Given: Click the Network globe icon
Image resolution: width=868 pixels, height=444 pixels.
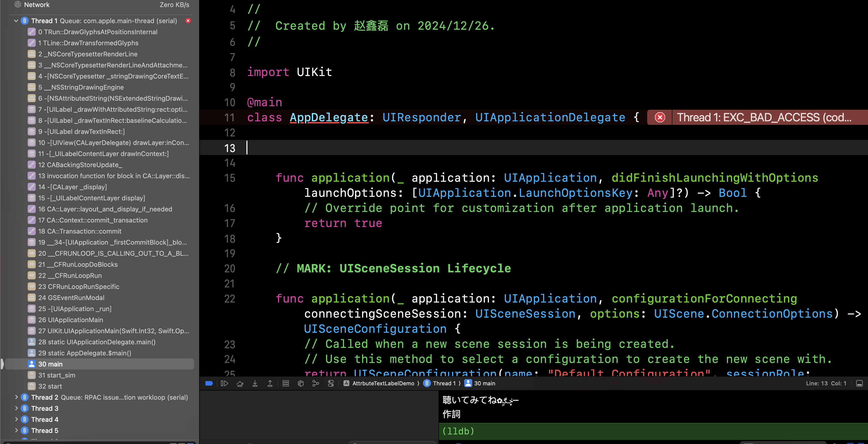Looking at the screenshot, I should point(18,5).
